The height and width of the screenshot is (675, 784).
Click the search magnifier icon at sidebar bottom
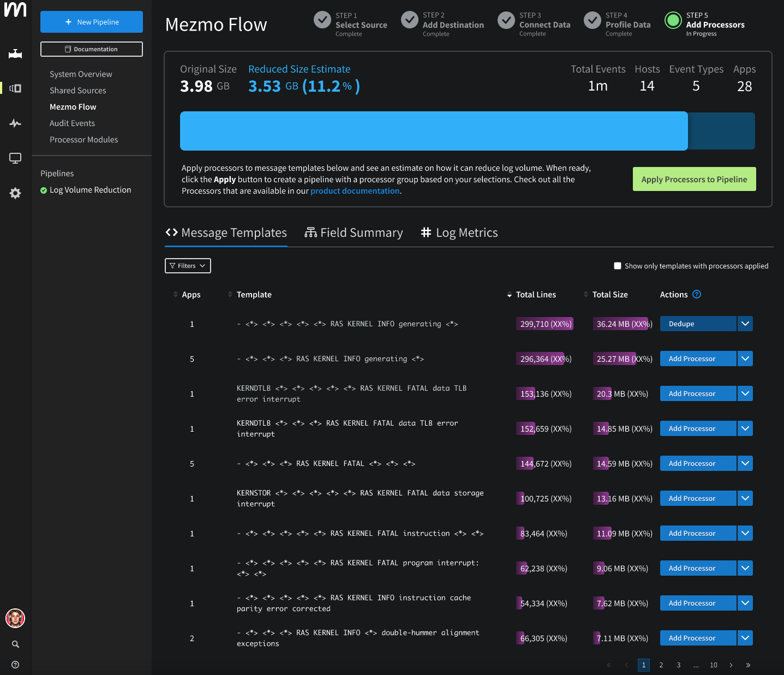click(15, 644)
